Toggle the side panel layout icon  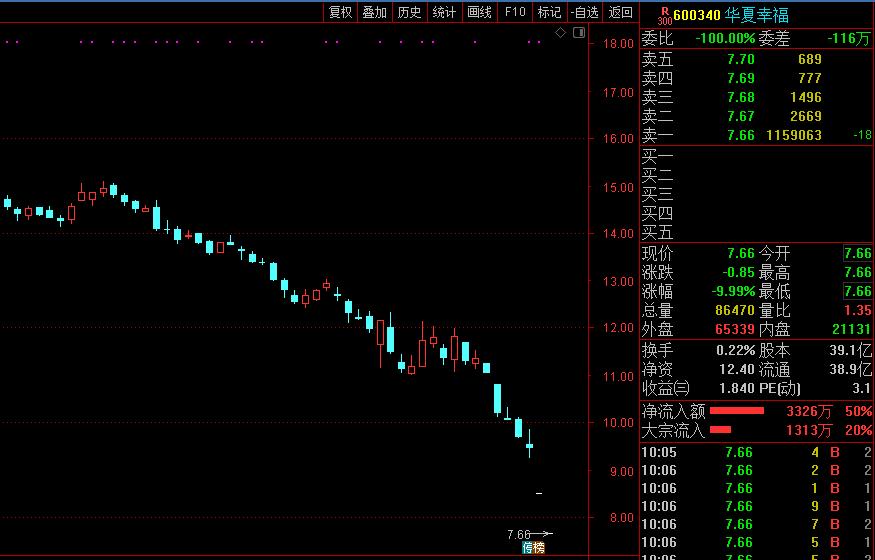point(579,33)
